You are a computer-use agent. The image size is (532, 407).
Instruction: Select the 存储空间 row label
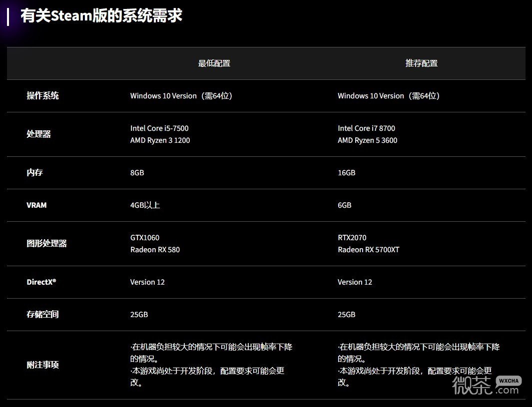coord(43,315)
